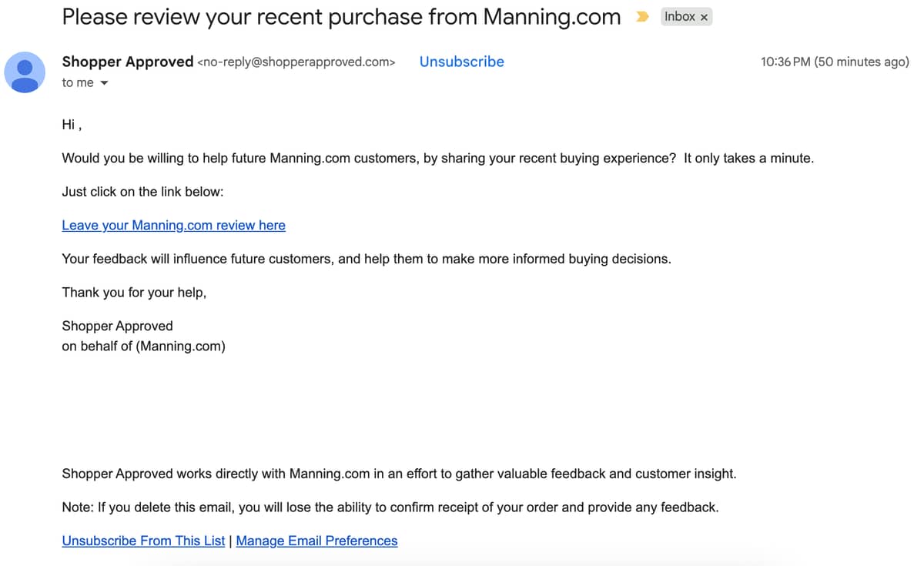The image size is (924, 566).
Task: Open the Manage Email Preferences link
Action: (316, 541)
